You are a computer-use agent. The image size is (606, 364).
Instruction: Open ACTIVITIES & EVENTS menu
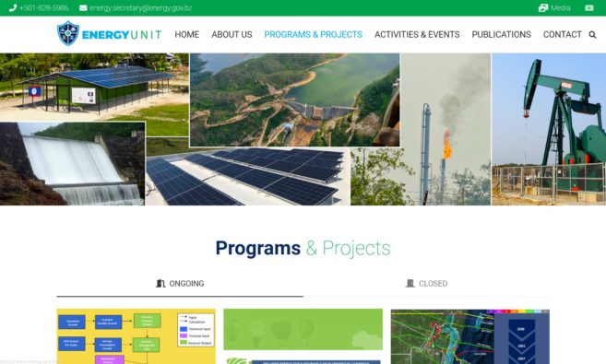[x=417, y=35]
